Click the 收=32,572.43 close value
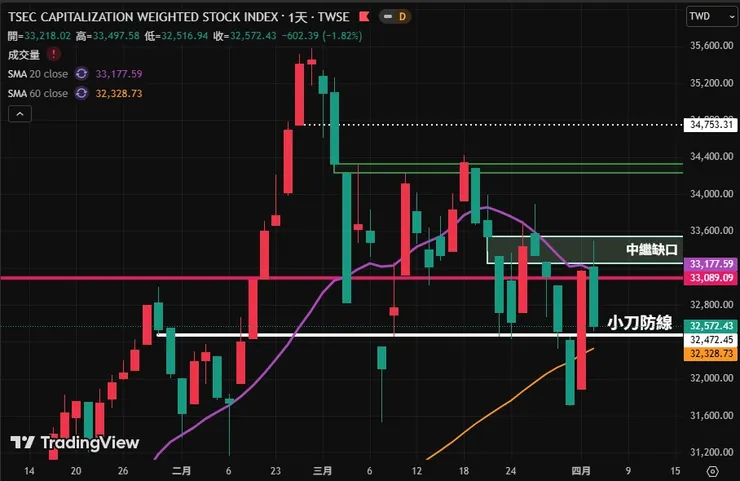Image resolution: width=740 pixels, height=481 pixels. [245, 36]
